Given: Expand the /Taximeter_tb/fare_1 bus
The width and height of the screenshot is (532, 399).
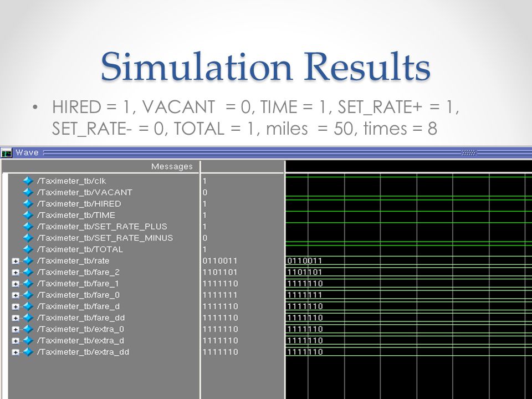Looking at the screenshot, I should [16, 284].
